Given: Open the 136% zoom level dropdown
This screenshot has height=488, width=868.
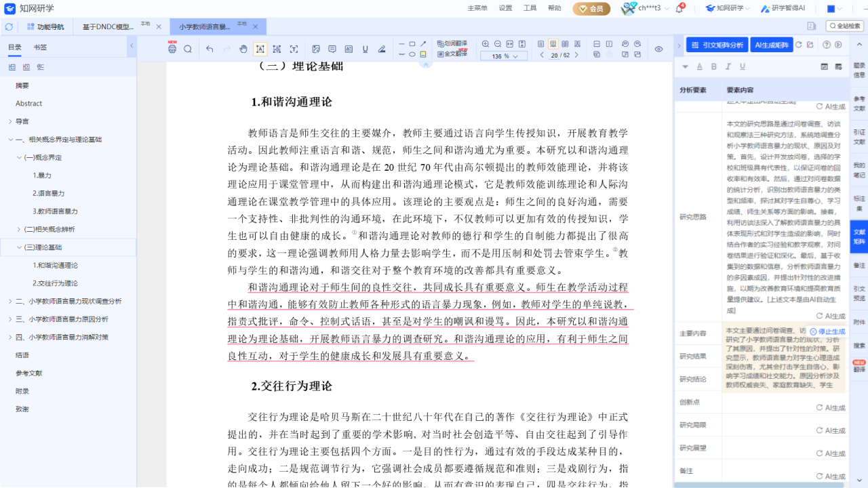Looking at the screenshot, I should (x=502, y=56).
